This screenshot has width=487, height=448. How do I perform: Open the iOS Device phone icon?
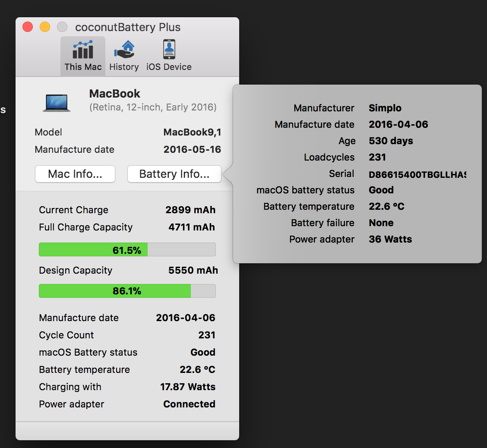click(x=169, y=49)
